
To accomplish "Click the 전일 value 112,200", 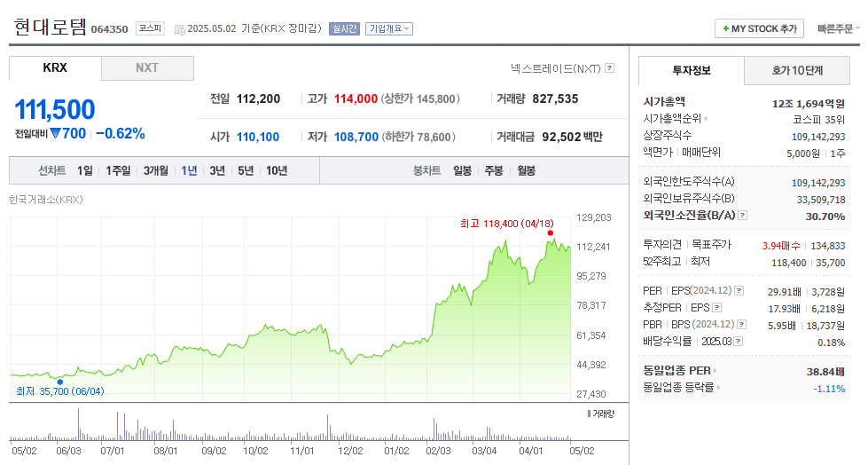I will click(259, 99).
